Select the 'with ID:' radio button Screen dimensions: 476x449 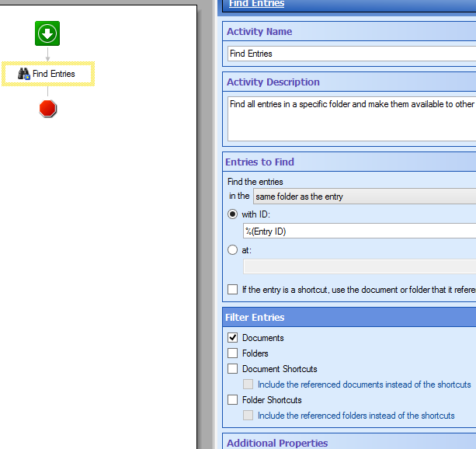(x=232, y=214)
